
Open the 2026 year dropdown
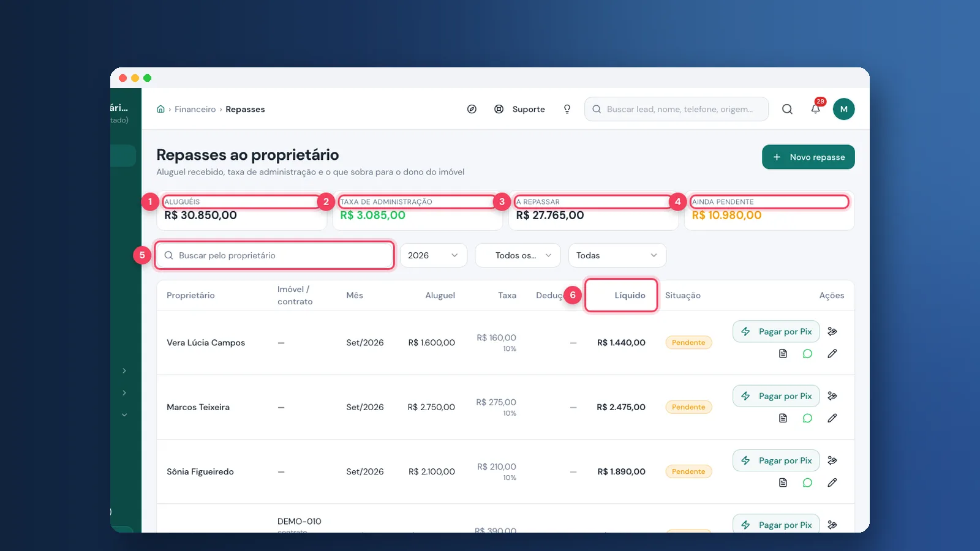433,255
